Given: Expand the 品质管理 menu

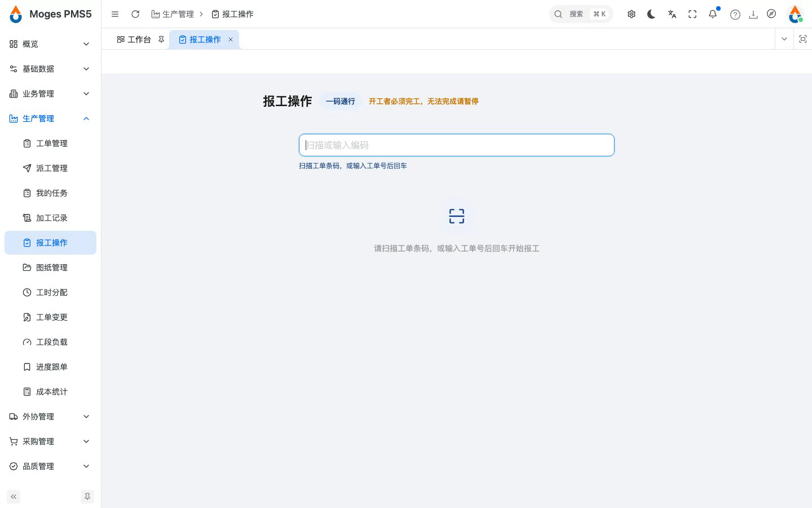Looking at the screenshot, I should (50, 466).
